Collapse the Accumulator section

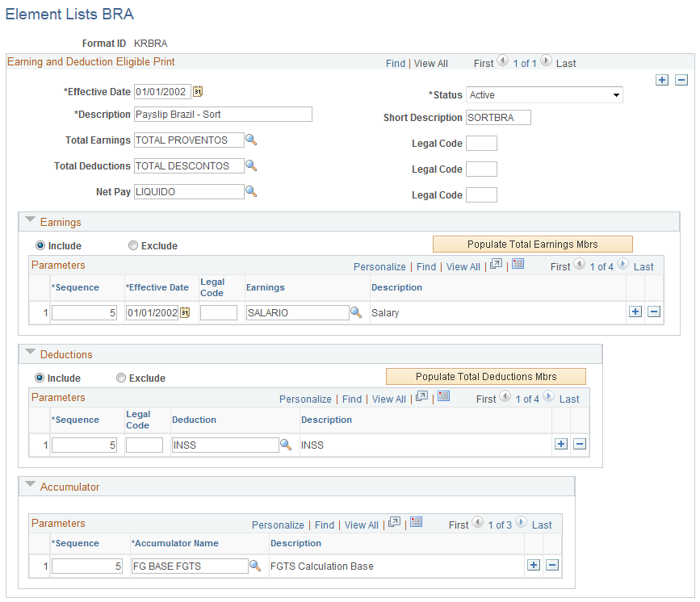[x=31, y=484]
